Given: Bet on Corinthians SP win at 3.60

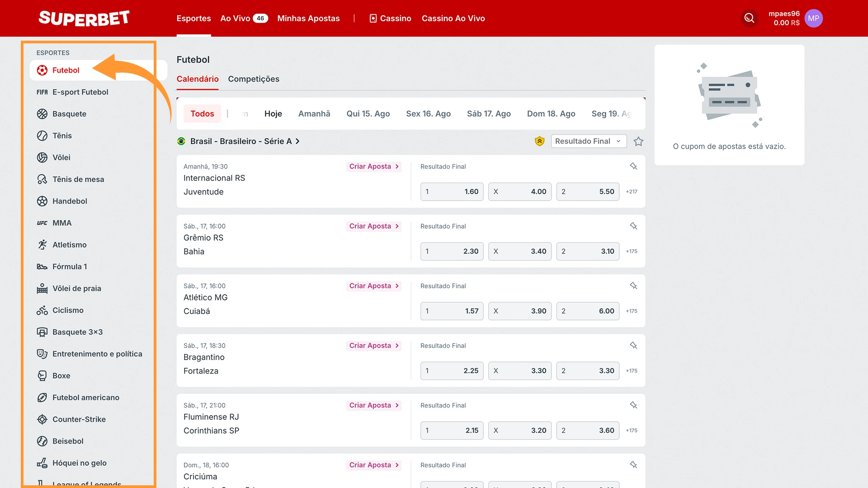Looking at the screenshot, I should click(x=588, y=431).
